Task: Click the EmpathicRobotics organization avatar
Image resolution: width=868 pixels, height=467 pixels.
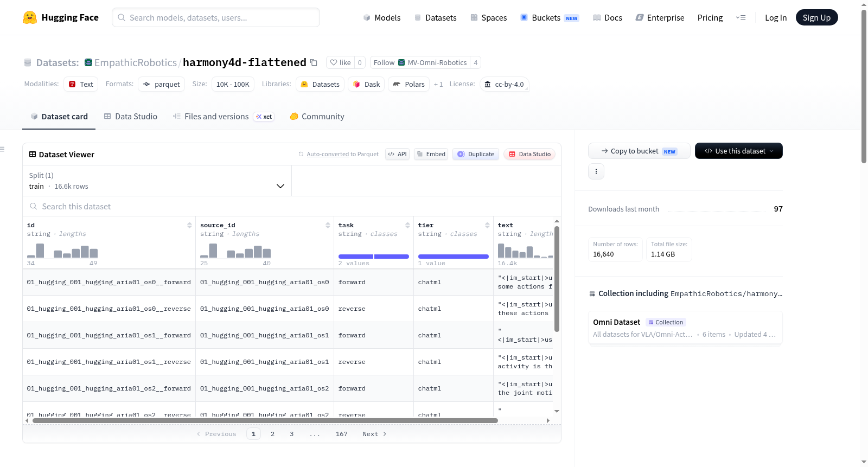Action: click(88, 62)
